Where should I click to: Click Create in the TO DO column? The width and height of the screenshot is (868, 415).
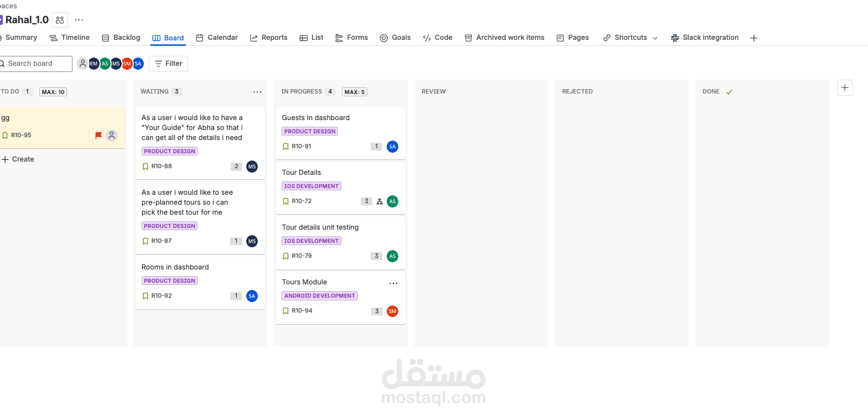click(18, 159)
